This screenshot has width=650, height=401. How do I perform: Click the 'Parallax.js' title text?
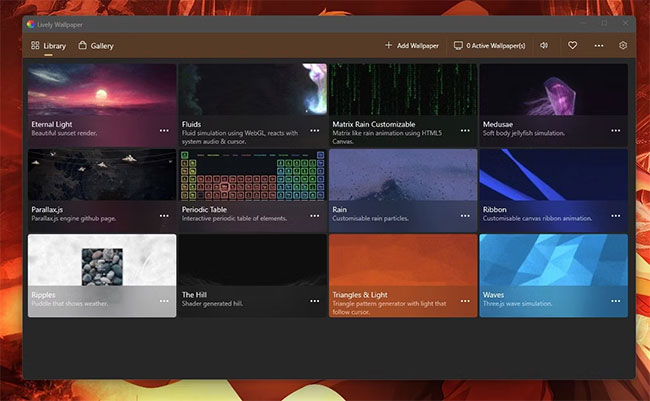click(x=47, y=209)
